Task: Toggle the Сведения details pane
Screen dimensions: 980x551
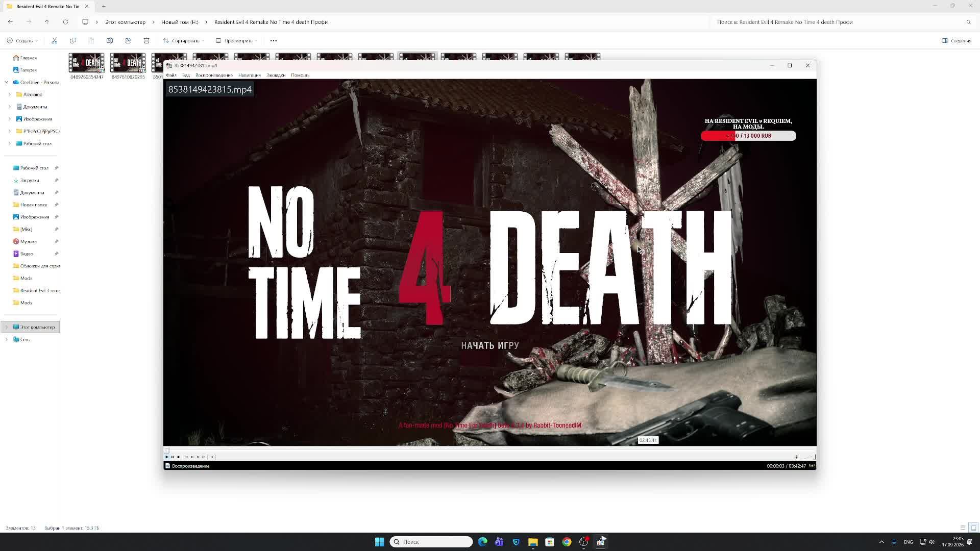Action: [x=957, y=41]
